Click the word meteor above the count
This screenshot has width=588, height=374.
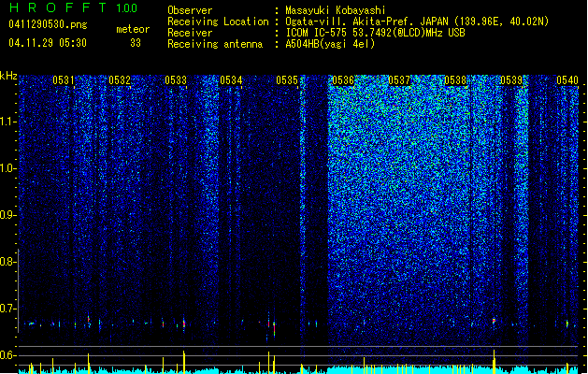point(133,29)
